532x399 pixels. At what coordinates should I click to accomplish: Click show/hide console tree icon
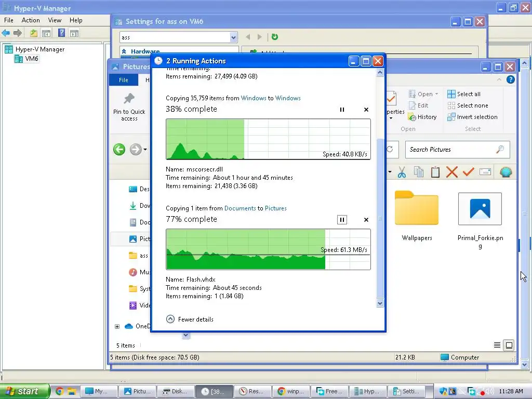[x=46, y=33]
